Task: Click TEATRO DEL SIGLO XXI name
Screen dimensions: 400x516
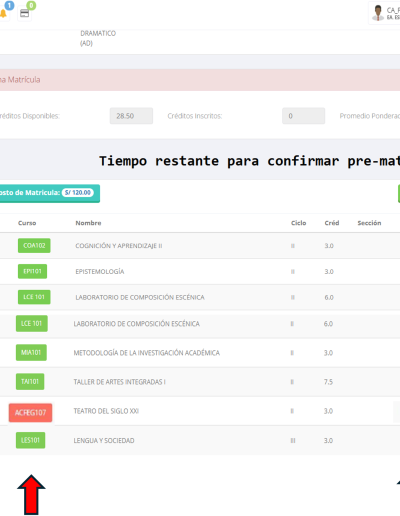Action: (x=106, y=411)
